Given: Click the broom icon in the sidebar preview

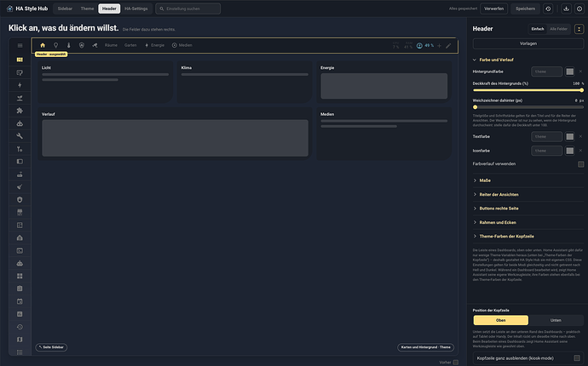Looking at the screenshot, I should click(20, 187).
